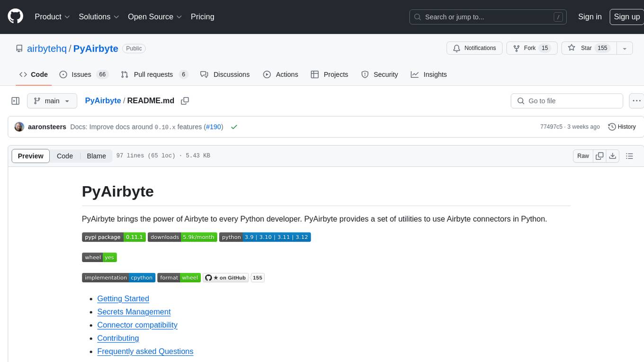
Task: Jump to Getting Started section
Action: click(123, 299)
